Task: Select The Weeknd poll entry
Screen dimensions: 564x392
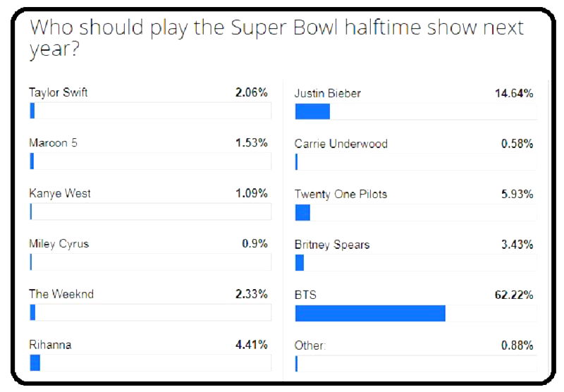Action: click(60, 294)
